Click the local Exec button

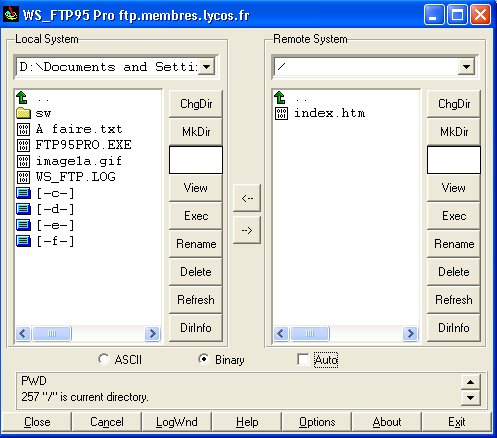coord(196,216)
